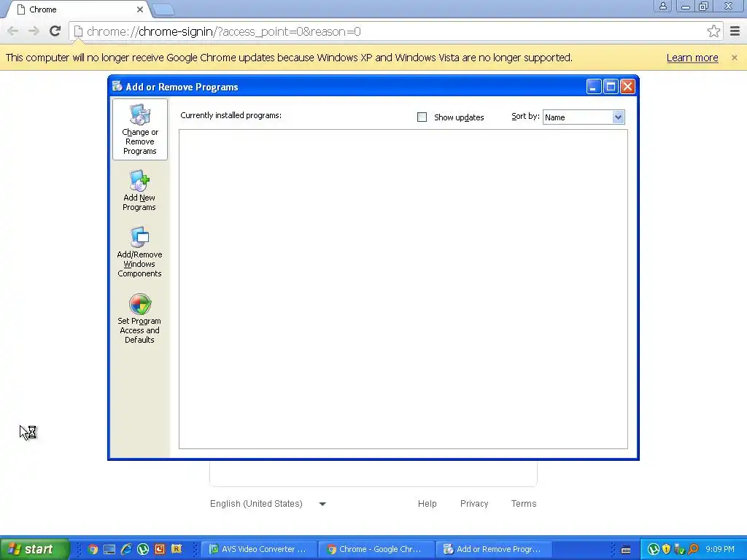Open the Help link in Chrome page
This screenshot has height=560, width=747.
(427, 504)
